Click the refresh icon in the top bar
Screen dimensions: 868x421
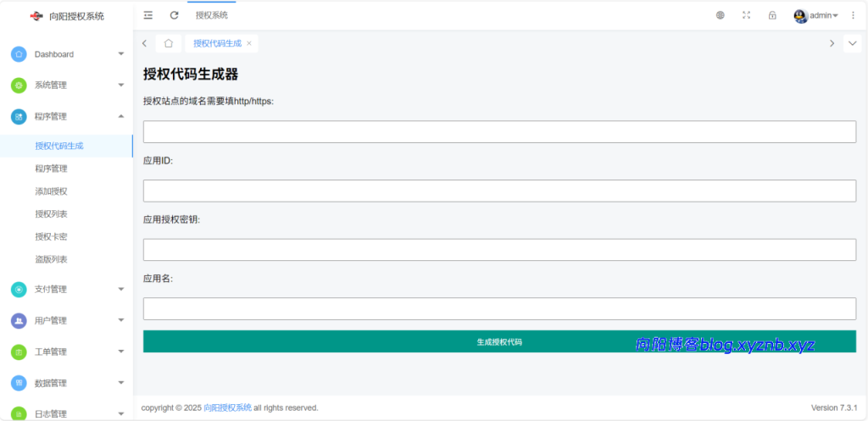175,15
